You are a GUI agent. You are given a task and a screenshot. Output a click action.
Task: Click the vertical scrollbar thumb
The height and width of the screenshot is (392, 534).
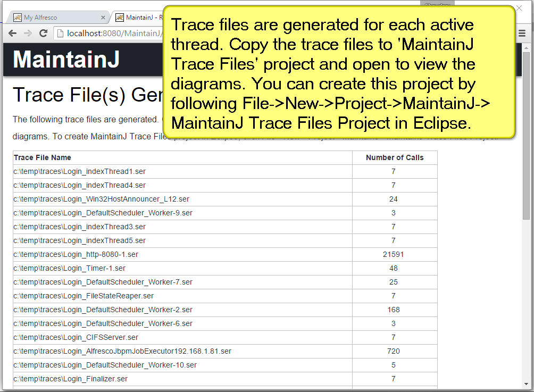(526, 136)
